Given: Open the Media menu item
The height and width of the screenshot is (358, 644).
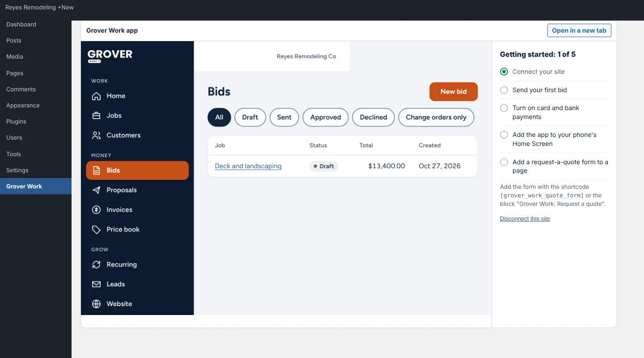Looking at the screenshot, I should pos(36,57).
